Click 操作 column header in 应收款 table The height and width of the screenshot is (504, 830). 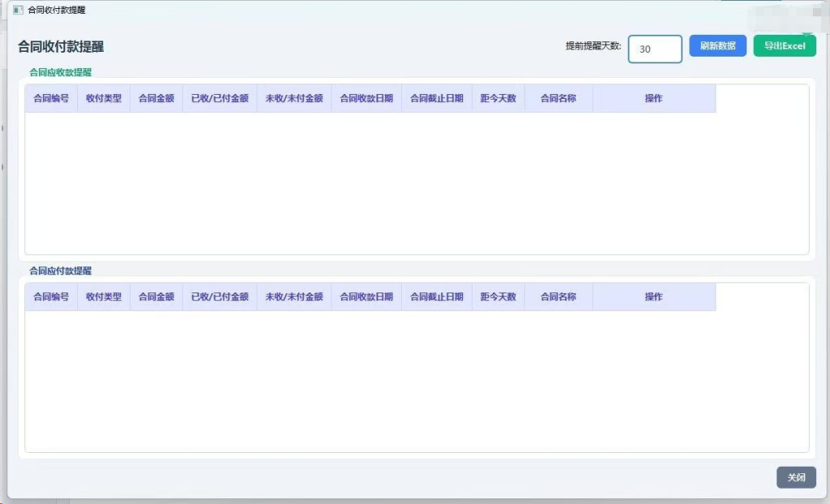click(654, 99)
